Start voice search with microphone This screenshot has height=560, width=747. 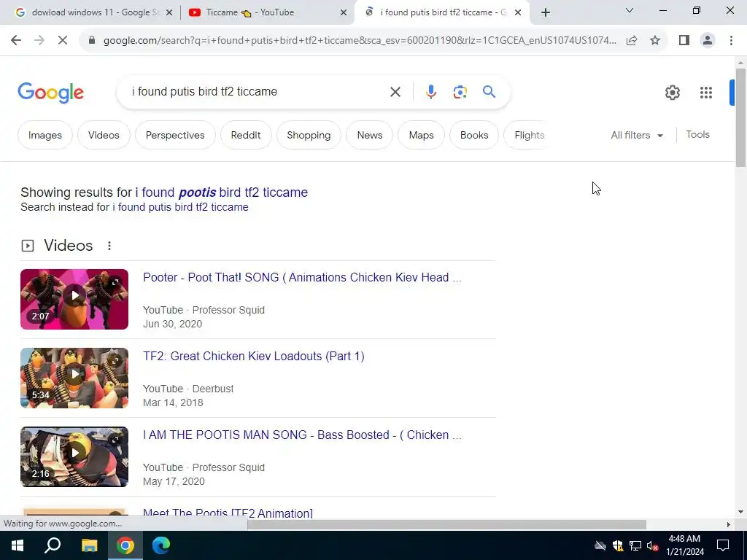(x=430, y=92)
